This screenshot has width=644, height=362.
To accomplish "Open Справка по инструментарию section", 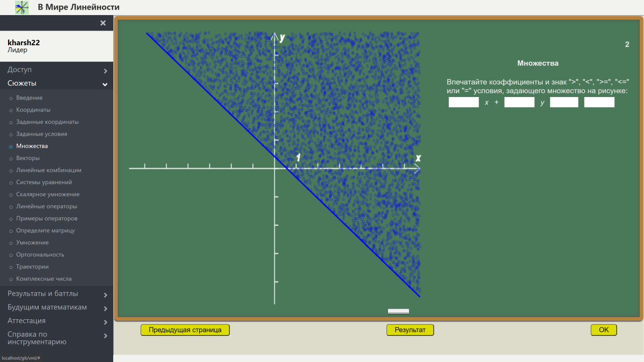I will click(56, 338).
